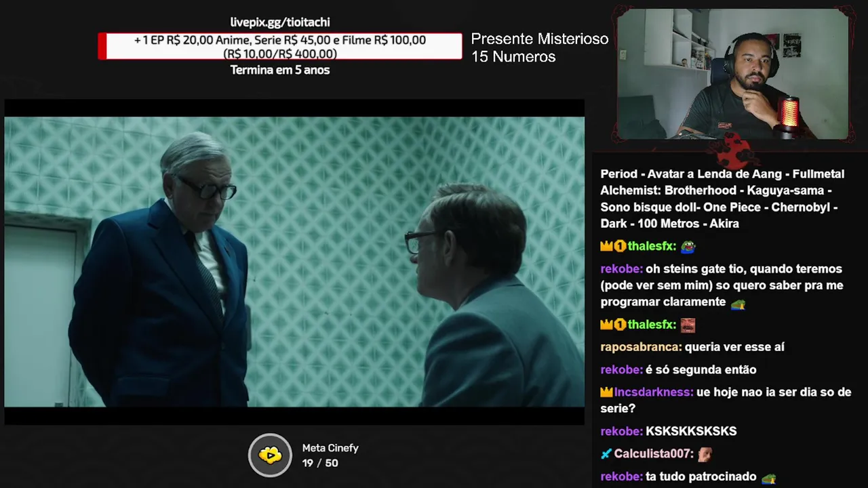Select the streamer webcam feed
Image resolution: width=868 pixels, height=488 pixels.
[x=732, y=74]
